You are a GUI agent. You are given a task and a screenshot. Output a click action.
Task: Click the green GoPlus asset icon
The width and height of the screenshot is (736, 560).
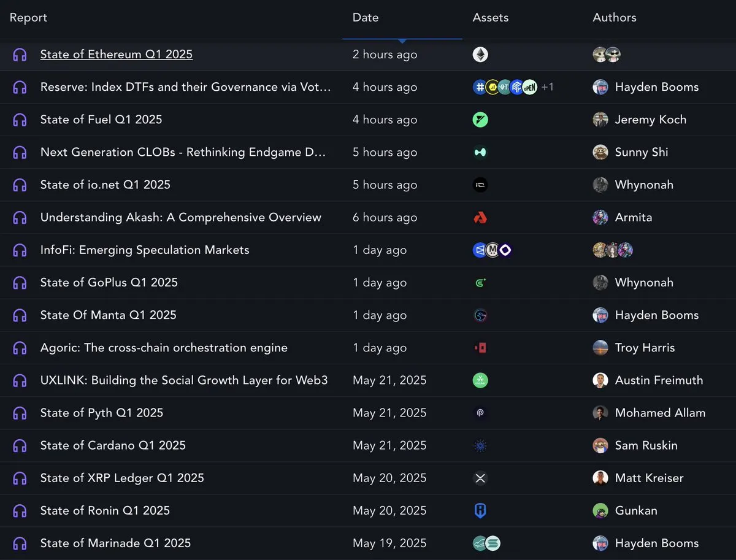(480, 282)
